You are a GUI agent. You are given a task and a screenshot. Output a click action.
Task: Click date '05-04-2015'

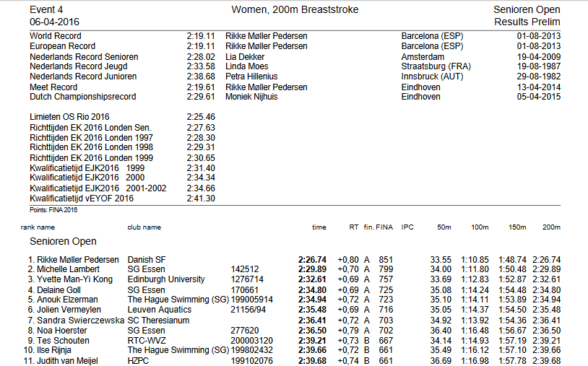tap(538, 97)
